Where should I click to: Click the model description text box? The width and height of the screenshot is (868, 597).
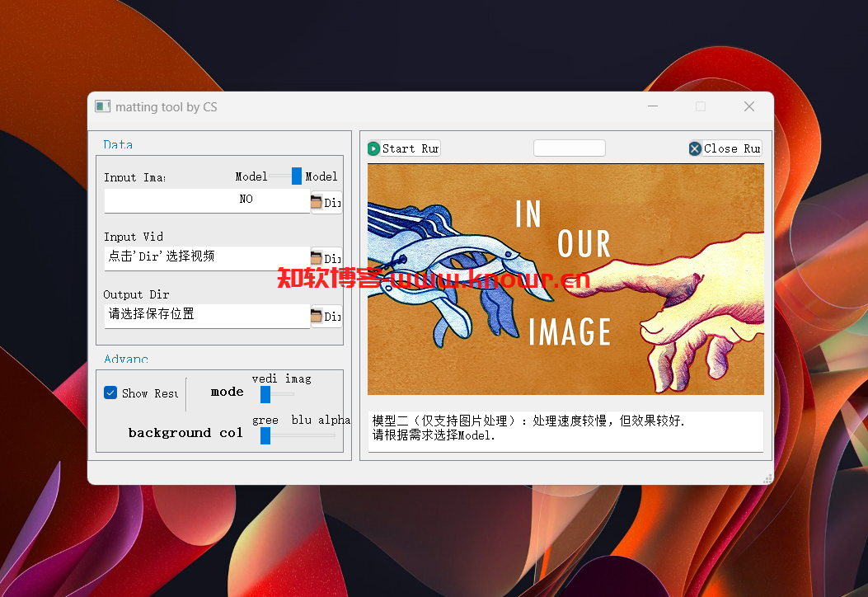pyautogui.click(x=565, y=431)
